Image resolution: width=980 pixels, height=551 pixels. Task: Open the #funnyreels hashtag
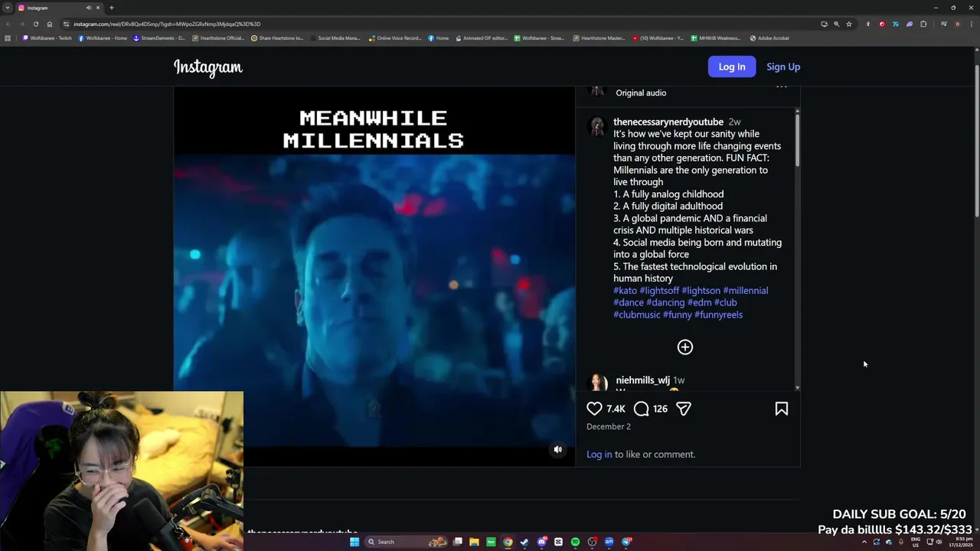click(718, 315)
